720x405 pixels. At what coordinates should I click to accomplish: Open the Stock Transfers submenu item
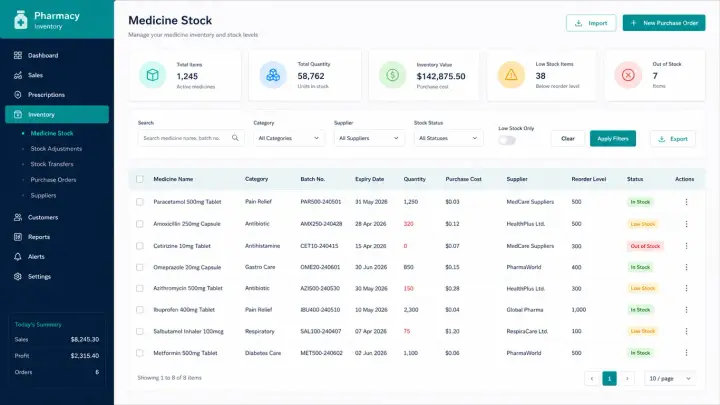(x=52, y=164)
